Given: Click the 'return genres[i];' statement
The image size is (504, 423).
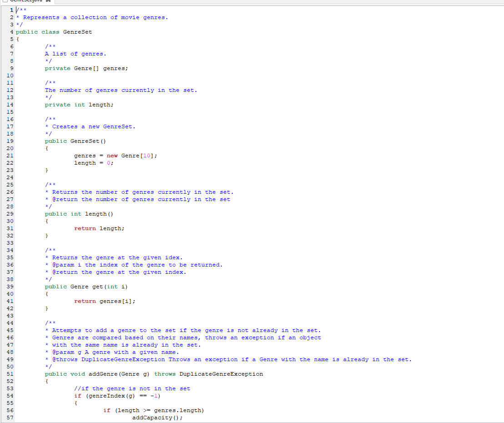Looking at the screenshot, I should [105, 301].
